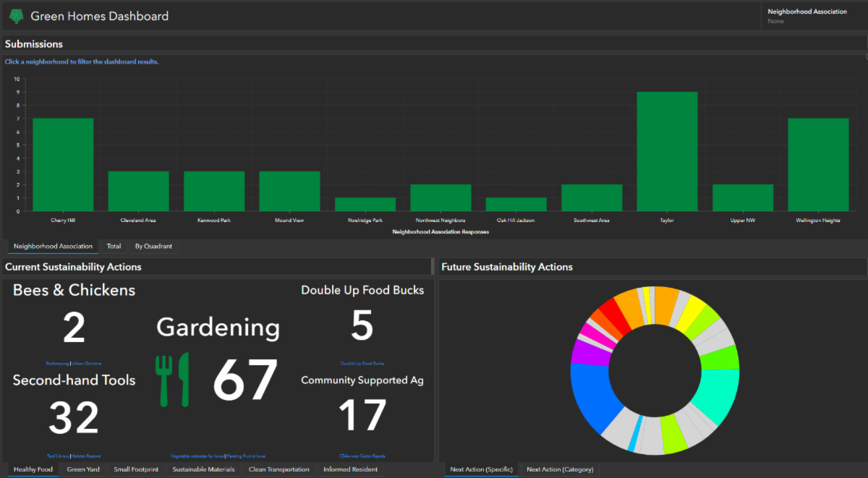Switch chart to By Quadrant tab
The width and height of the screenshot is (868, 478).
pyautogui.click(x=153, y=247)
